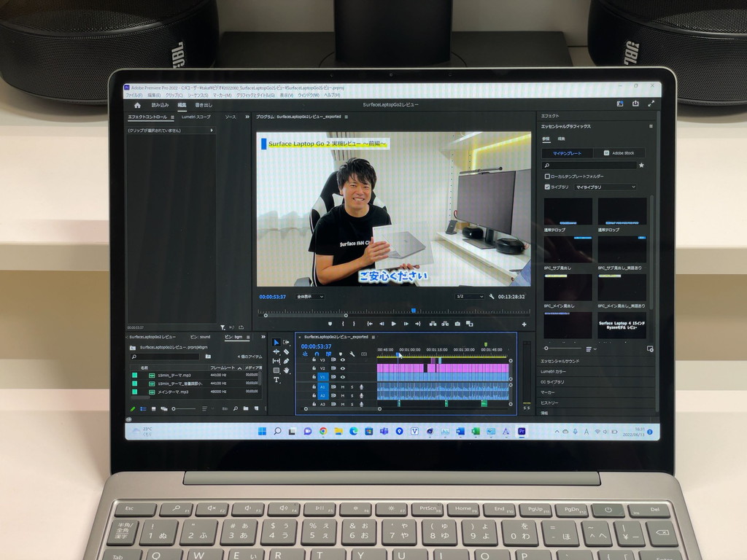Image resolution: width=747 pixels, height=560 pixels.
Task: Uncheck the Libraries checkbox
Action: (x=547, y=187)
